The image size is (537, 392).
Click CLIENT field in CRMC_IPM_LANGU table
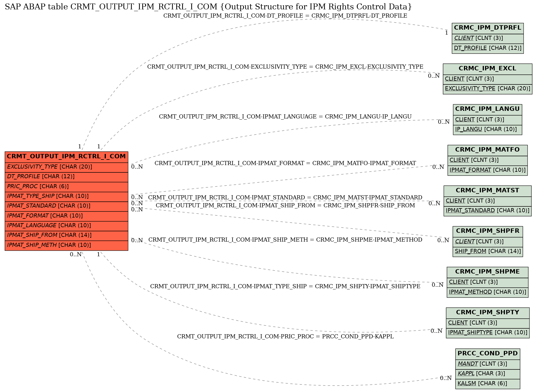click(487, 120)
